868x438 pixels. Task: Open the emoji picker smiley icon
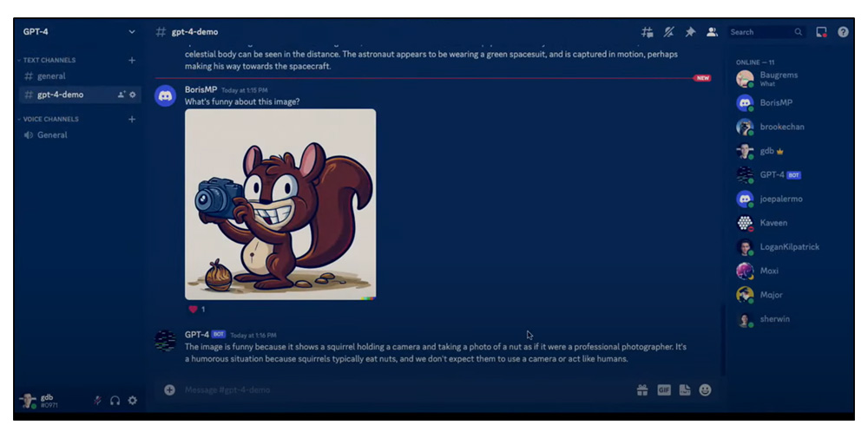point(705,390)
